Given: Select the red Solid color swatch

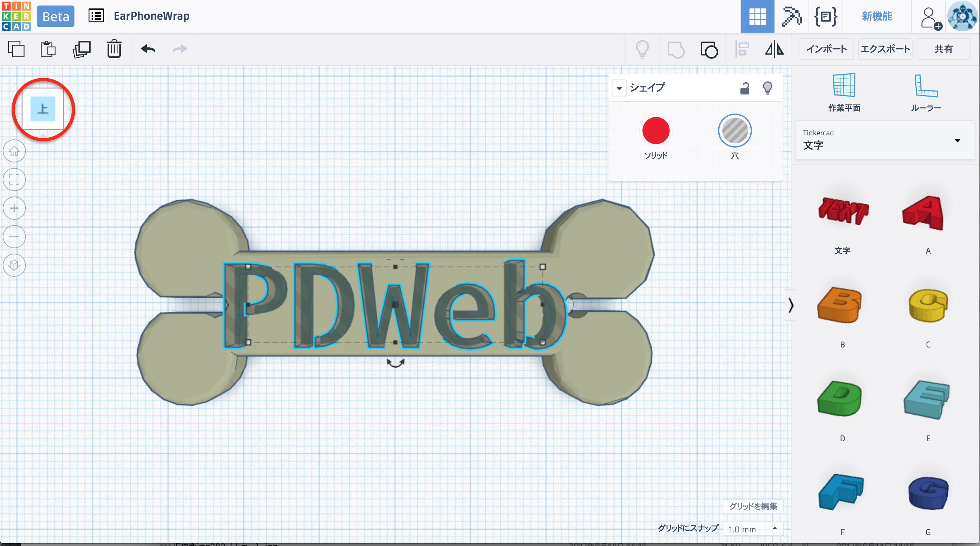Looking at the screenshot, I should (x=655, y=131).
